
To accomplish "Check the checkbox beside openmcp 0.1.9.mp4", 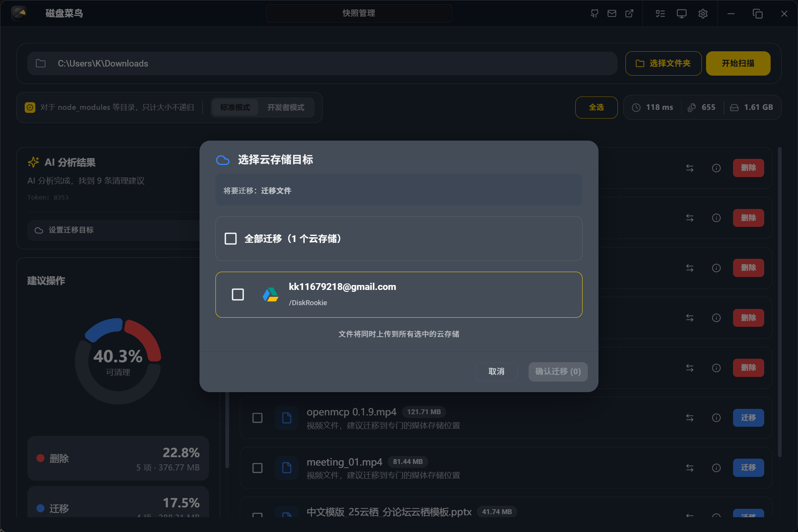I will (x=257, y=417).
